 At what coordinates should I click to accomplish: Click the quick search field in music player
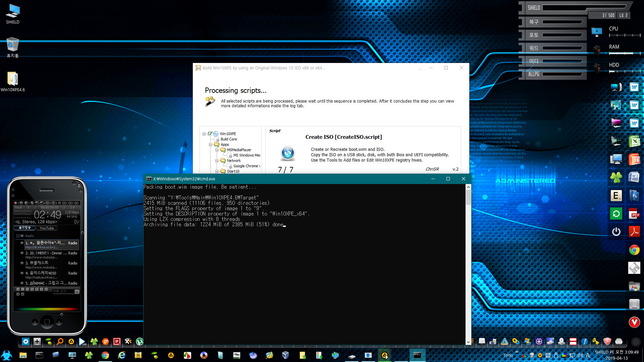click(x=63, y=292)
